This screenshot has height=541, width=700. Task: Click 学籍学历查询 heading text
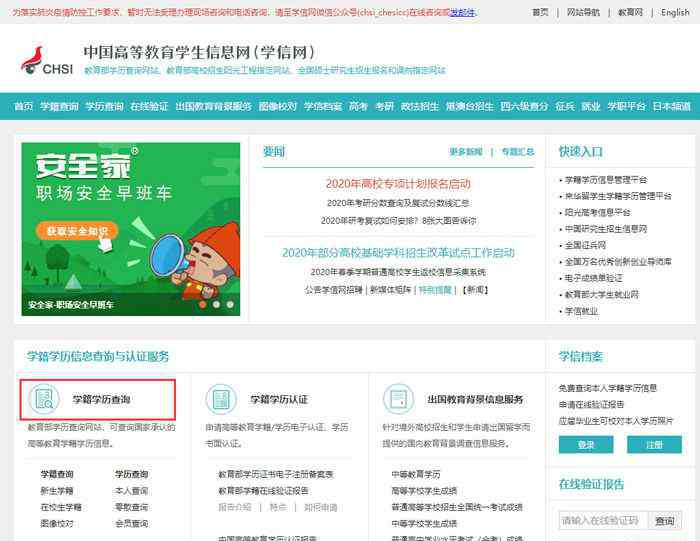[x=101, y=399]
